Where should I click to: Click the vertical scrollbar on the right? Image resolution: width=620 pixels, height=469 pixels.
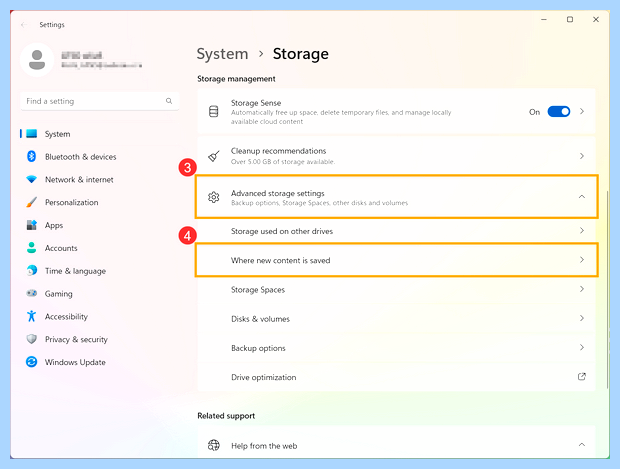(607, 289)
